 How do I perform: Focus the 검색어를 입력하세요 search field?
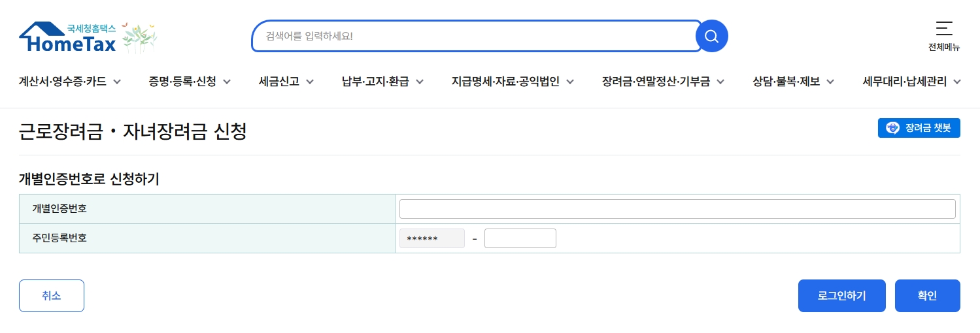point(477,36)
